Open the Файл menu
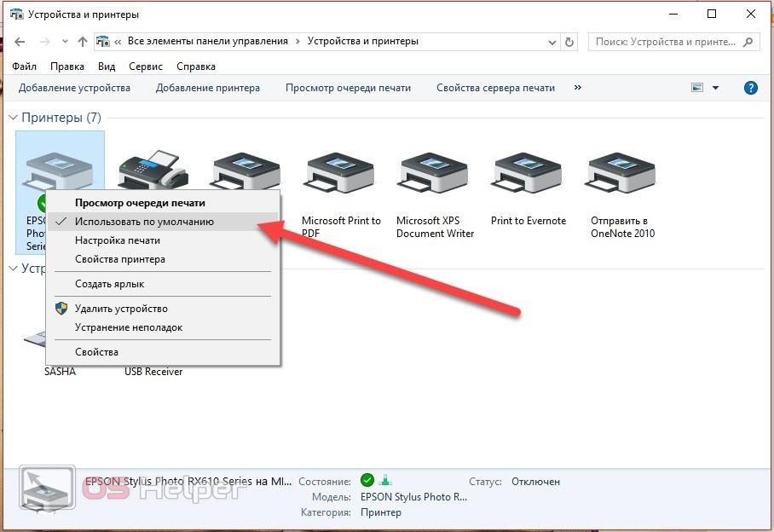The width and height of the screenshot is (774, 532). click(x=24, y=66)
